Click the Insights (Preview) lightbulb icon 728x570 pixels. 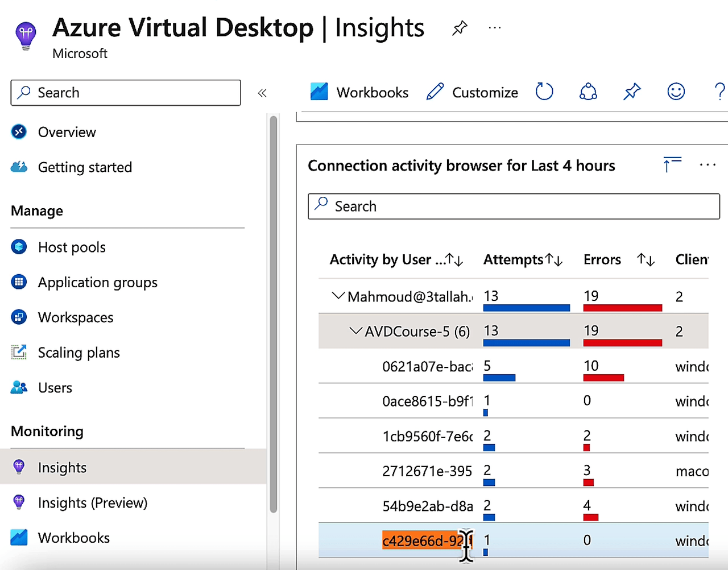(x=19, y=502)
